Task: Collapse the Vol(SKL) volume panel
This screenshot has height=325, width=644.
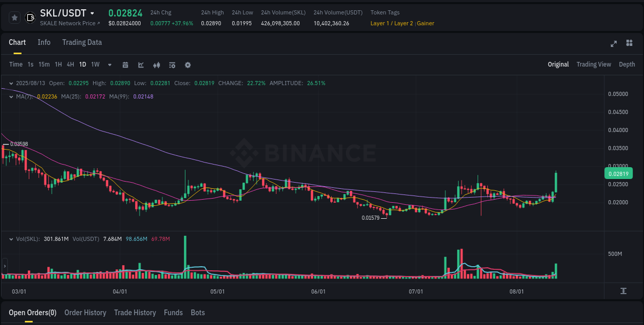Action: click(11, 238)
